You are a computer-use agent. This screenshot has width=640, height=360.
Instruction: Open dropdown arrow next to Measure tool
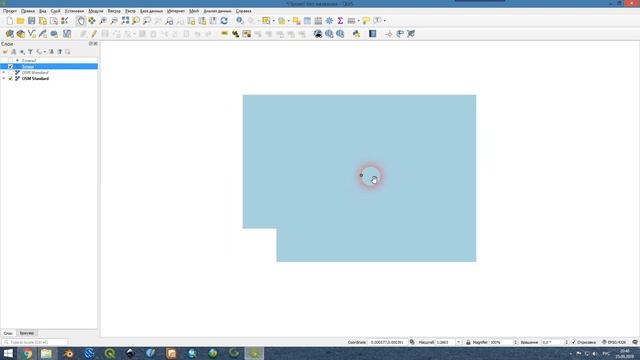[x=358, y=20]
